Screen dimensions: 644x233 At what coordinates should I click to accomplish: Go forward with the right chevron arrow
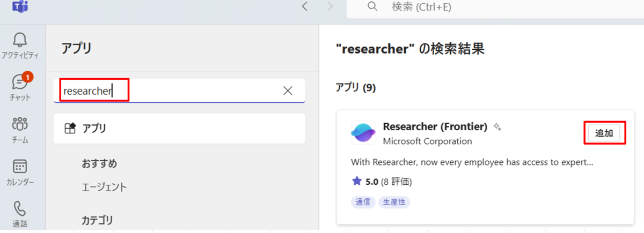tap(330, 7)
